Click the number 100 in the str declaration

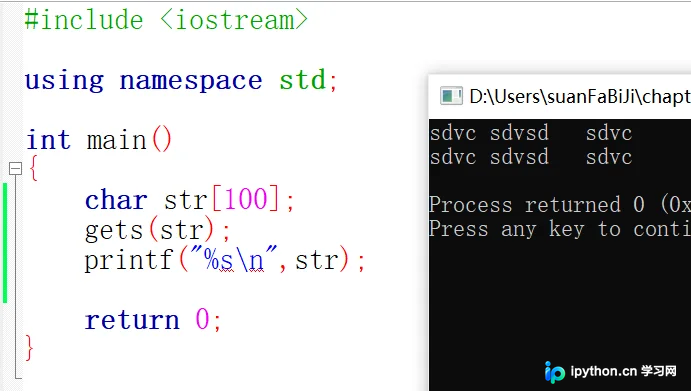(x=246, y=199)
